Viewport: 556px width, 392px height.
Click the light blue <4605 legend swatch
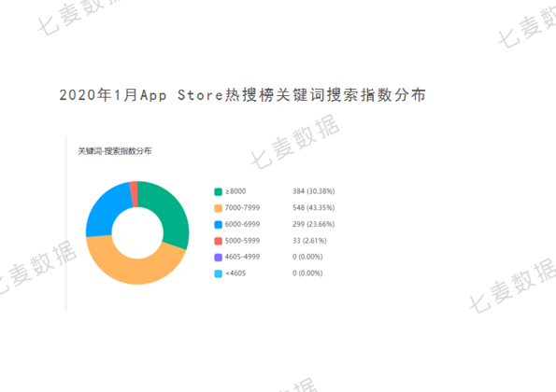218,273
